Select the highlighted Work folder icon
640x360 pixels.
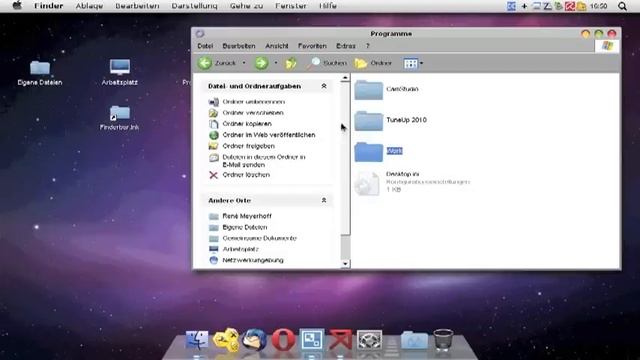click(x=369, y=151)
